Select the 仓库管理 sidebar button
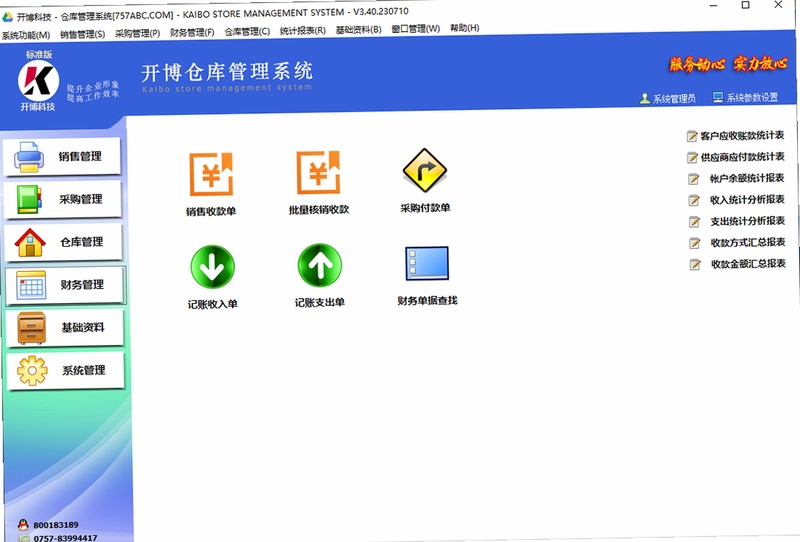 (x=64, y=242)
